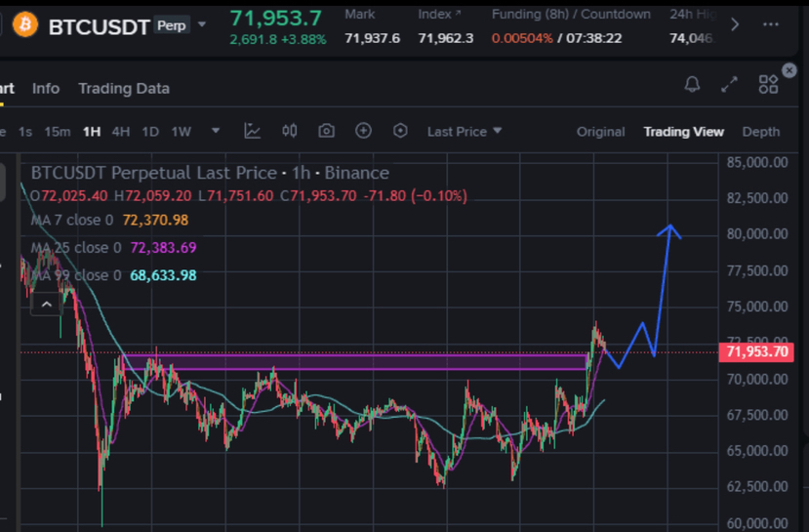Click the Perp badge next to BTCUSDT
Viewport: 809px width, 532px height.
172,25
